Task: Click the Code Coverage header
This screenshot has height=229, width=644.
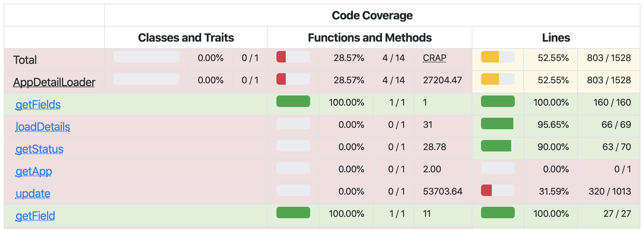Action: 372,15
